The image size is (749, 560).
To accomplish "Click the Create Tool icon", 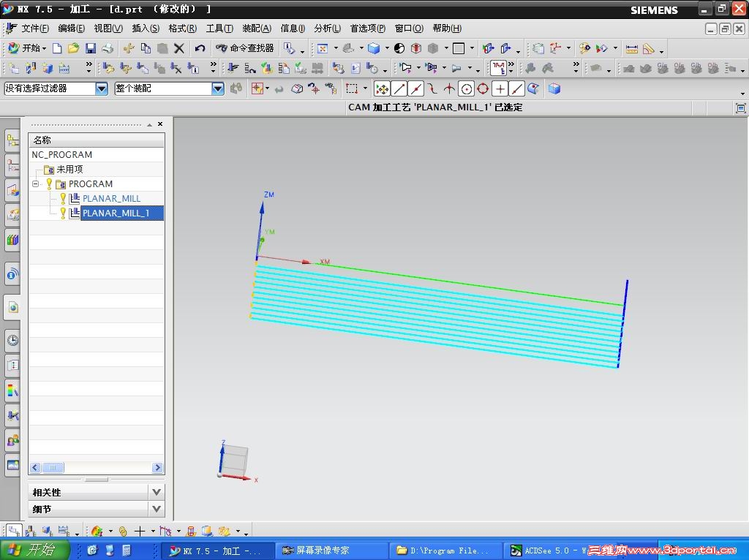I will [31, 68].
